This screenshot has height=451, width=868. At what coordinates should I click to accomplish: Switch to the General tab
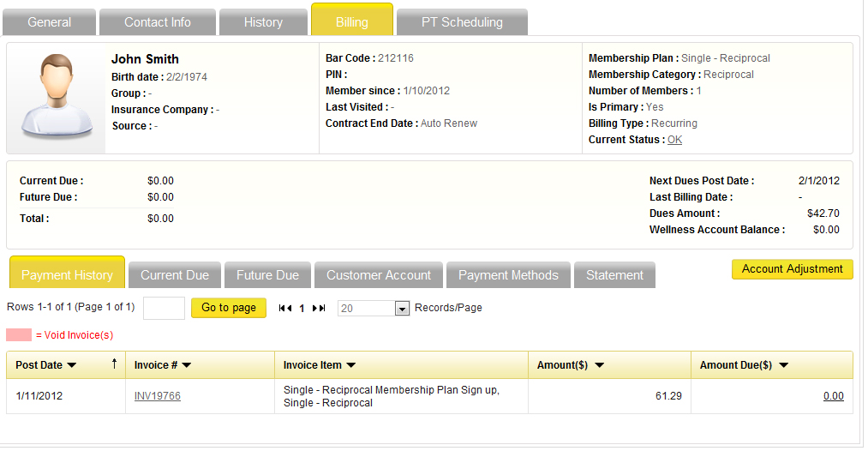49,22
